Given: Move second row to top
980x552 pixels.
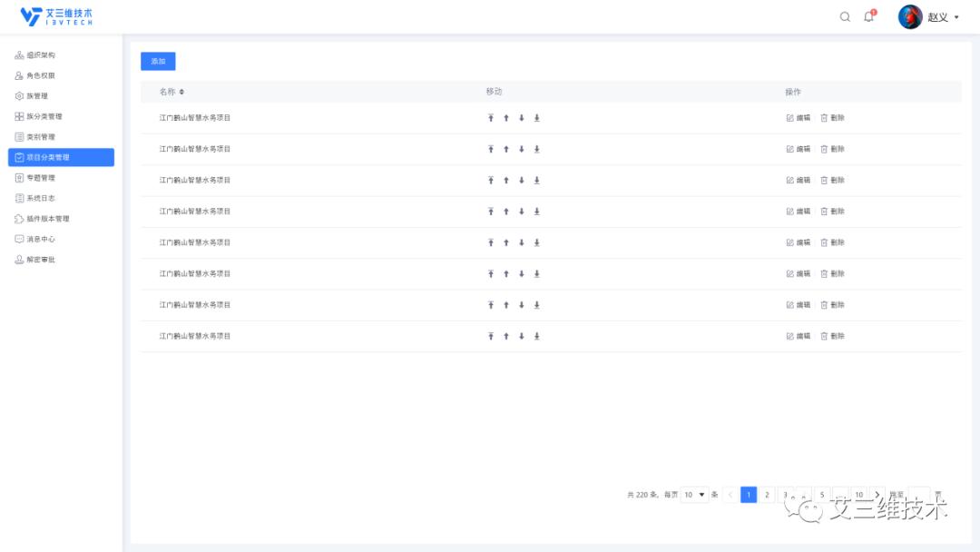Looking at the screenshot, I should (491, 149).
